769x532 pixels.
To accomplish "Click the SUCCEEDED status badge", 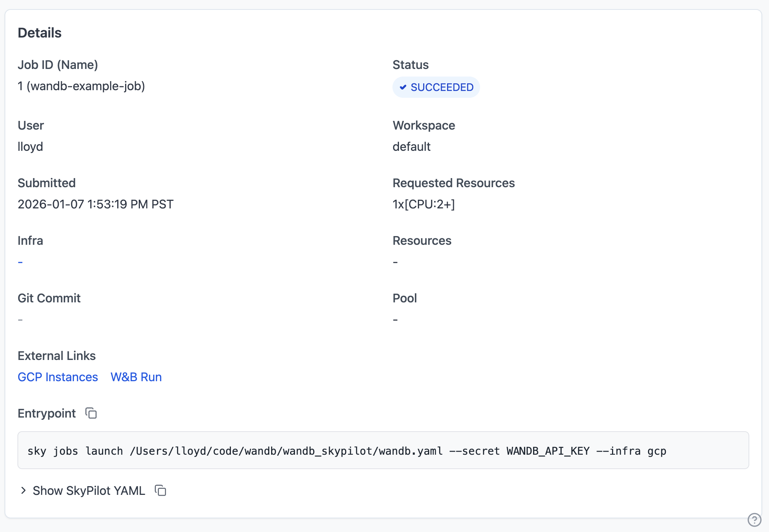I will coord(436,87).
